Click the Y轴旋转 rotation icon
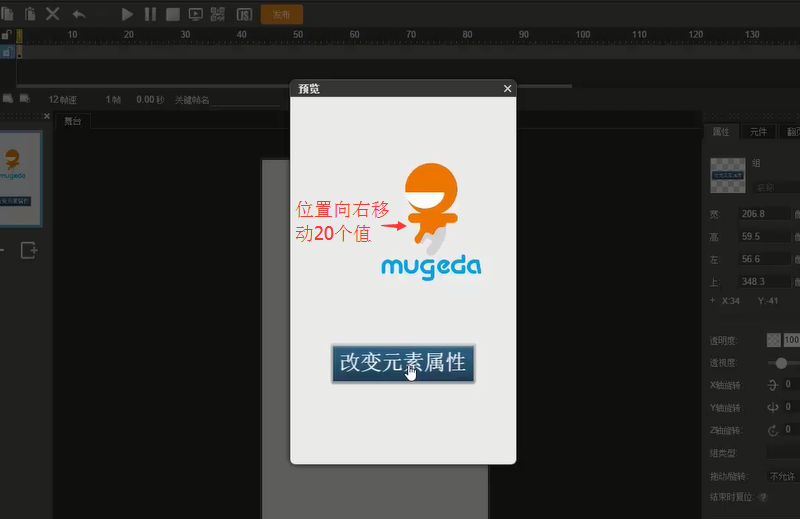The image size is (800, 519). (772, 407)
